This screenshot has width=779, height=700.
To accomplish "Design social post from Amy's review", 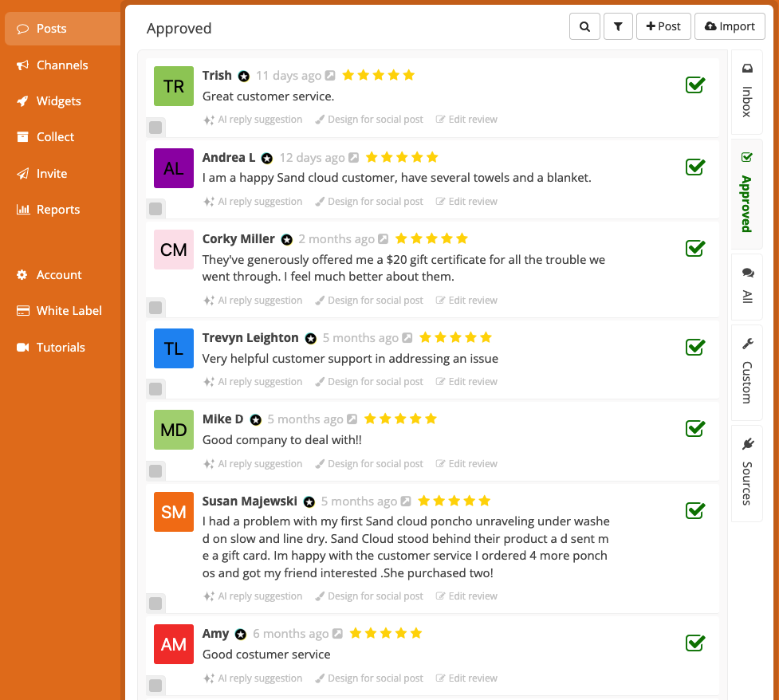I will [369, 678].
